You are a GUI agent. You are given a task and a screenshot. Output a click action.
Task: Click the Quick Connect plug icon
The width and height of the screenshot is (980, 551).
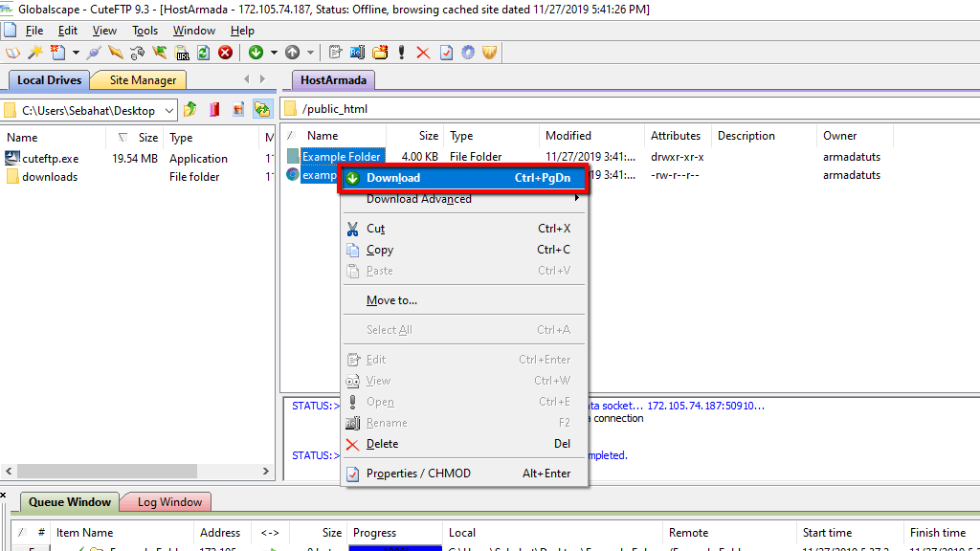pyautogui.click(x=94, y=54)
